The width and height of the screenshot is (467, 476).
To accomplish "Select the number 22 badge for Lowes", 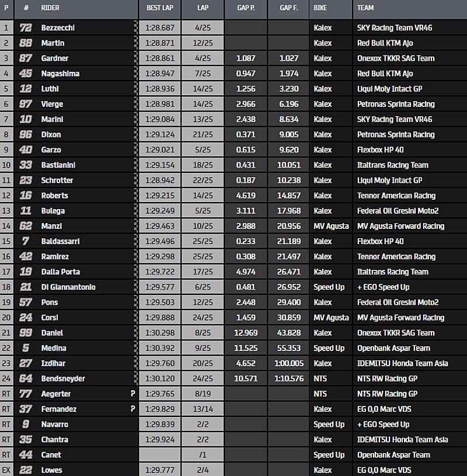I will pyautogui.click(x=26, y=470).
